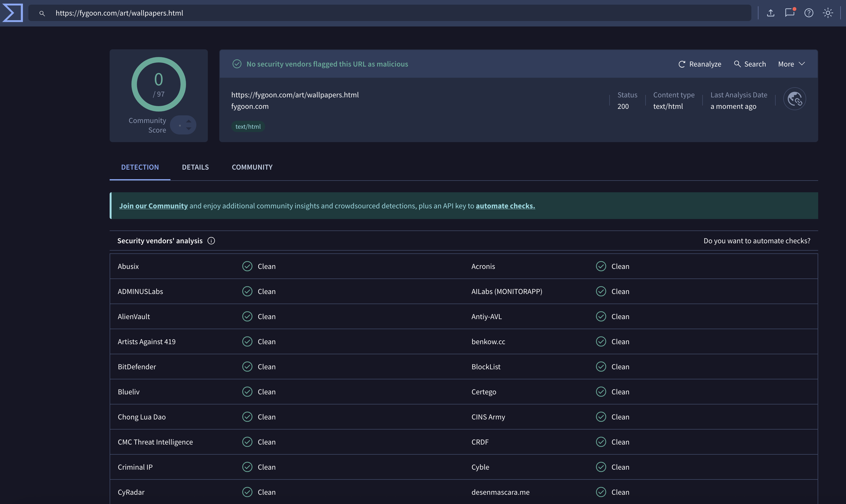The width and height of the screenshot is (846, 504).
Task: Click the Community Score label
Action: (147, 125)
